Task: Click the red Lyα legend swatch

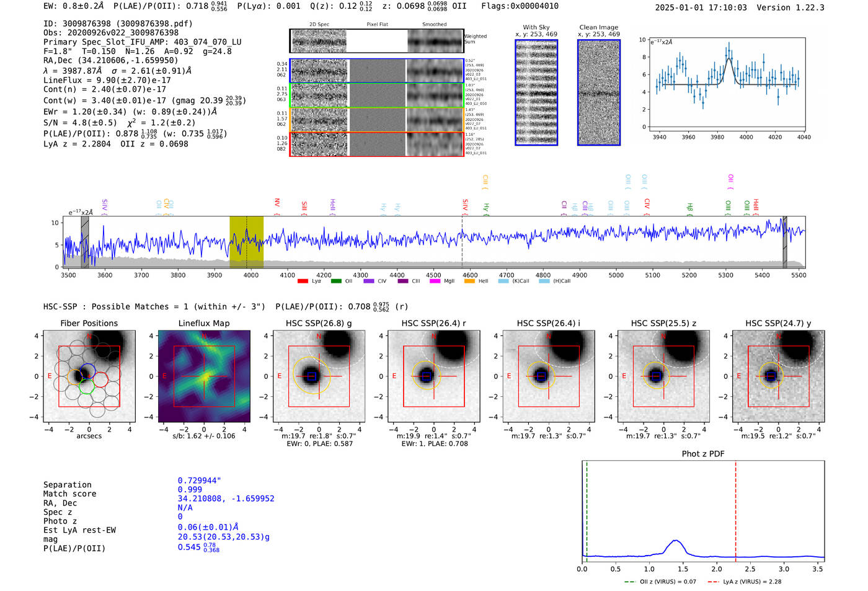Action: pos(303,281)
